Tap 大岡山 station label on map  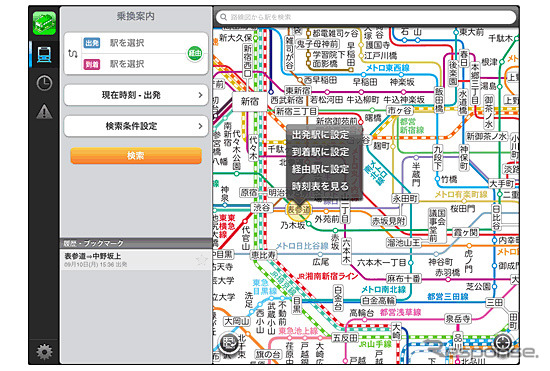(237, 321)
